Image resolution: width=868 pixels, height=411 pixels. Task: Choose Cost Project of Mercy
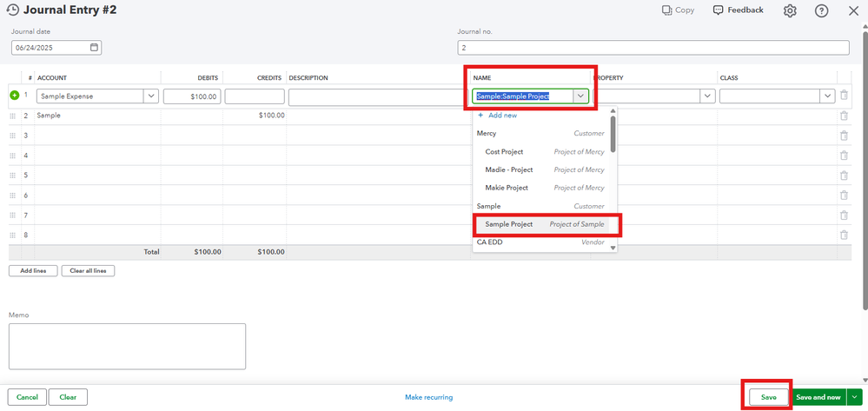pyautogui.click(x=540, y=152)
